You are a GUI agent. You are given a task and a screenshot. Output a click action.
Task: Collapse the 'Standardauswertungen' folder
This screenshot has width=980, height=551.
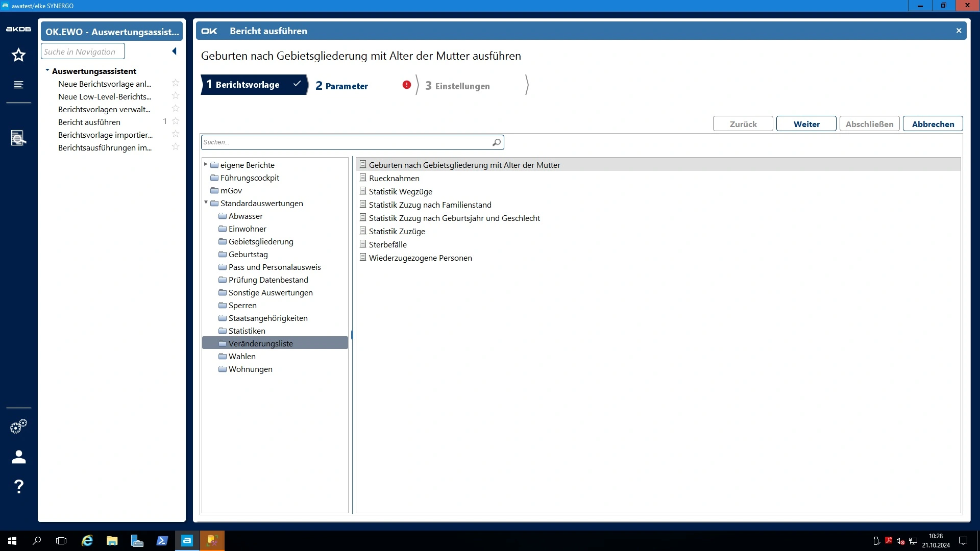pyautogui.click(x=206, y=203)
